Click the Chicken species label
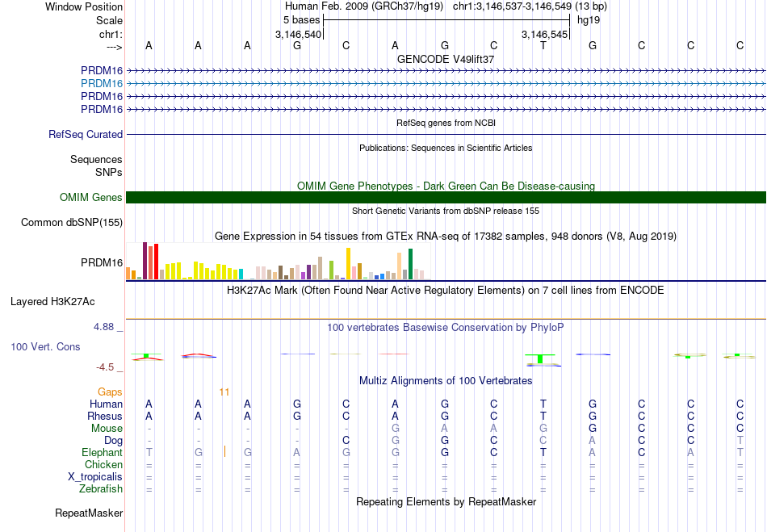The height and width of the screenshot is (532, 767). point(103,464)
